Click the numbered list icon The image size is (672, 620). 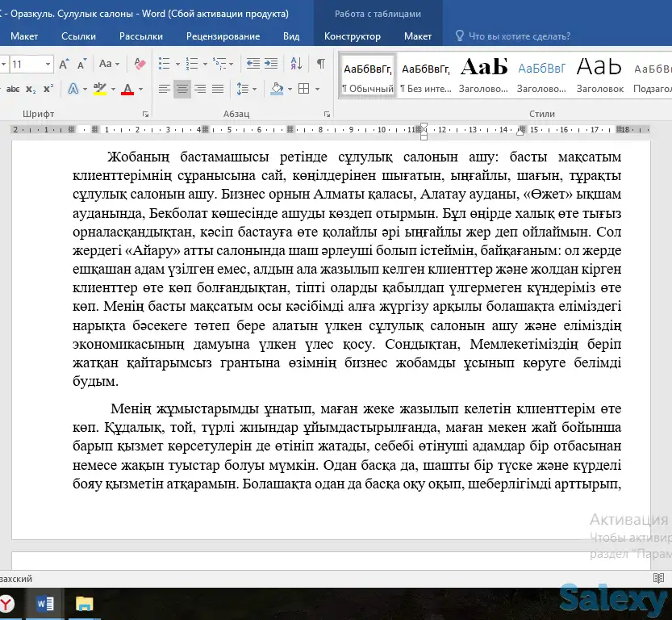point(191,64)
